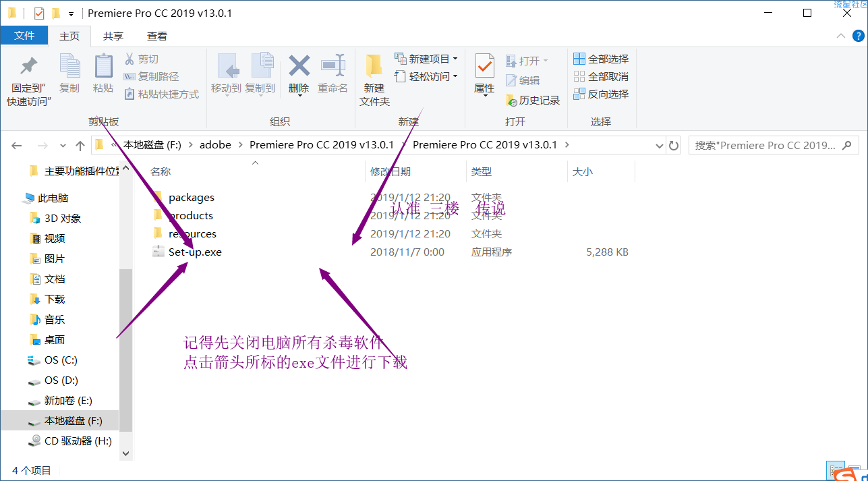Screen dimensions: 868x481
Task: Click History (历史记录) in the ribbon
Action: coord(533,100)
